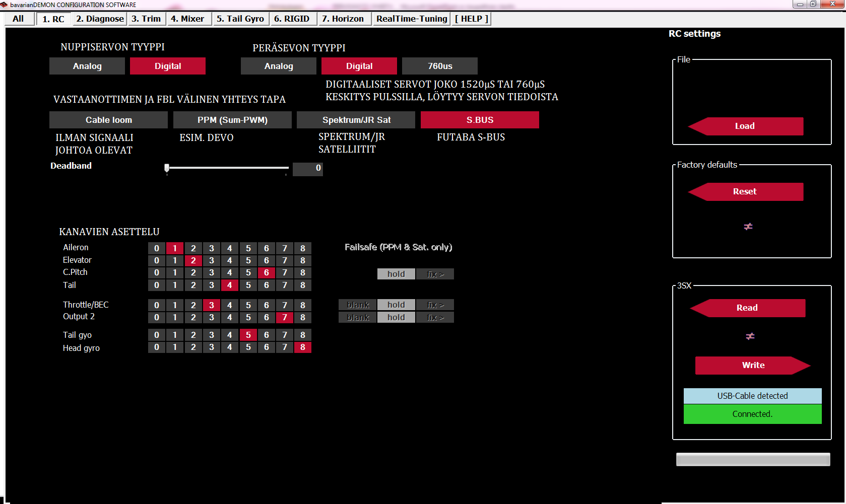Click the Reset factory defaults button
This screenshot has height=504, width=846.
(x=745, y=192)
